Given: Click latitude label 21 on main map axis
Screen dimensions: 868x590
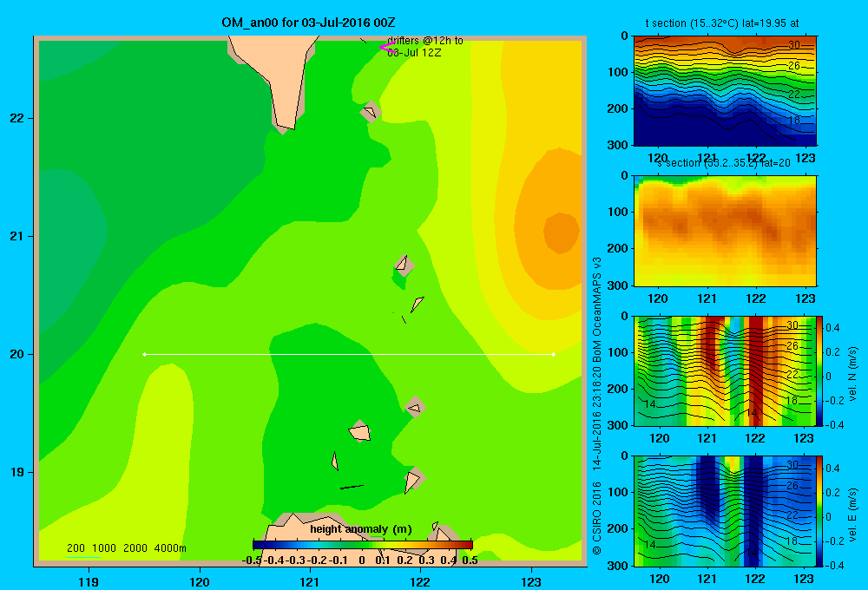Looking at the screenshot, I should pyautogui.click(x=17, y=236).
